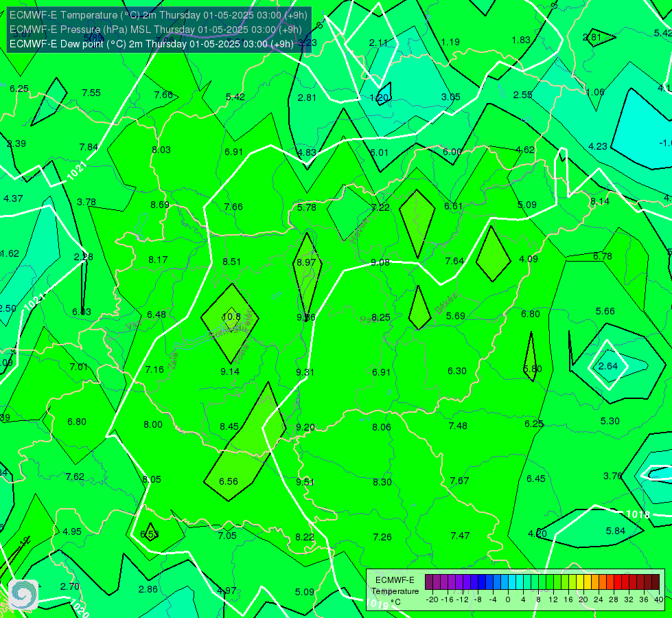The width and height of the screenshot is (672, 618).
Task: Click the 7.47 map value
Action: [461, 536]
